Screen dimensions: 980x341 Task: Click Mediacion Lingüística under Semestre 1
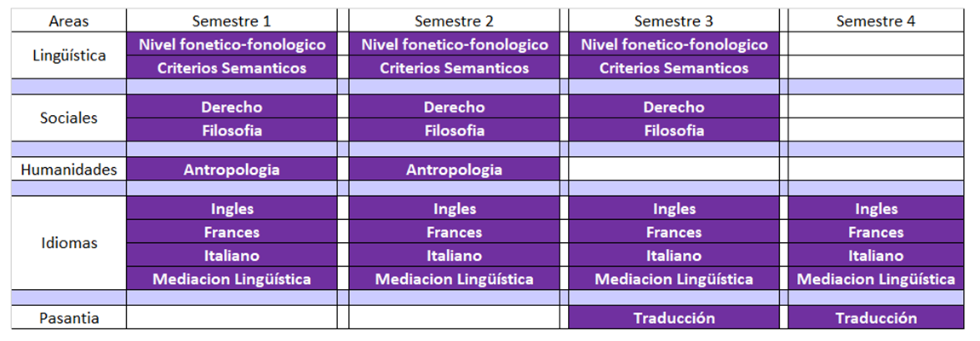[x=232, y=279]
